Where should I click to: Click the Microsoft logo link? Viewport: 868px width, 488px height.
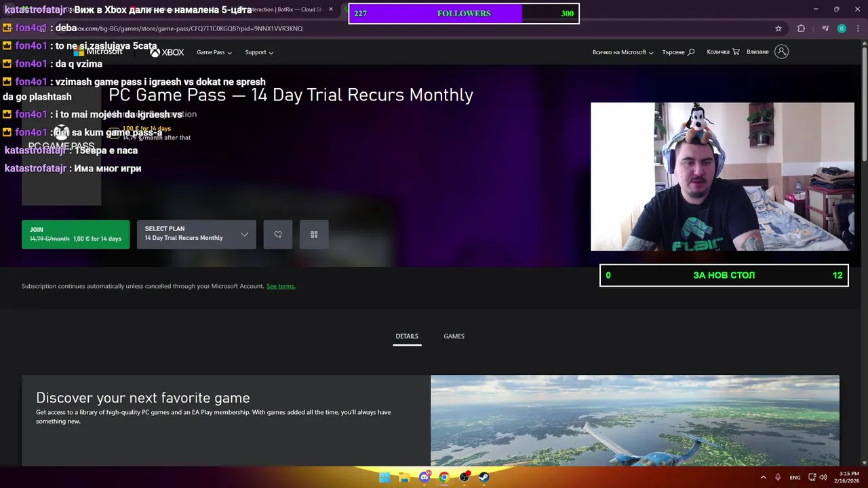(98, 52)
